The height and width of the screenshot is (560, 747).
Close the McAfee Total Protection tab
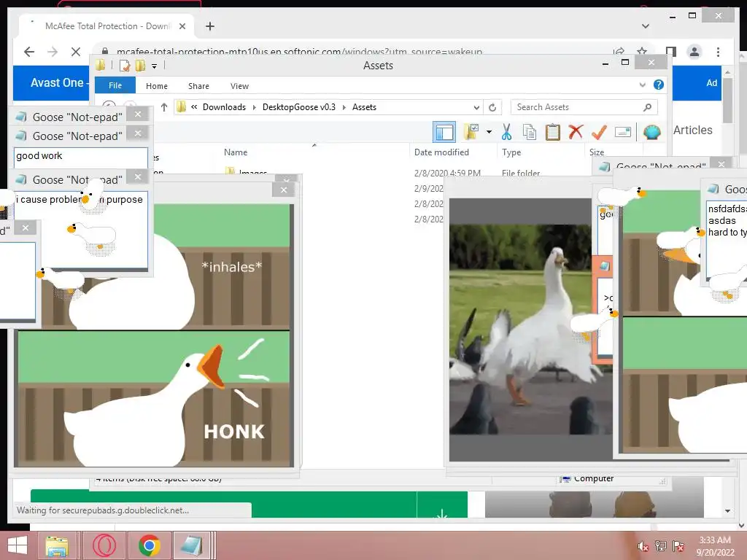pos(182,26)
